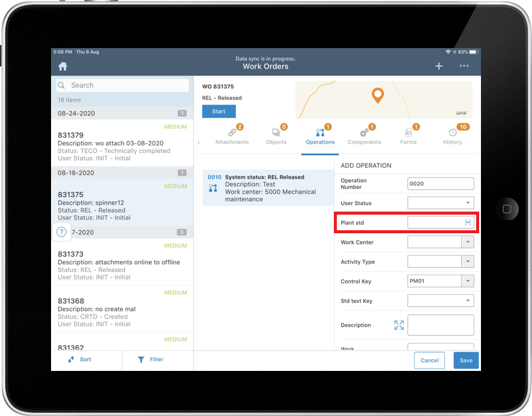Open the Control Key dropdown showing PM01

tap(468, 281)
